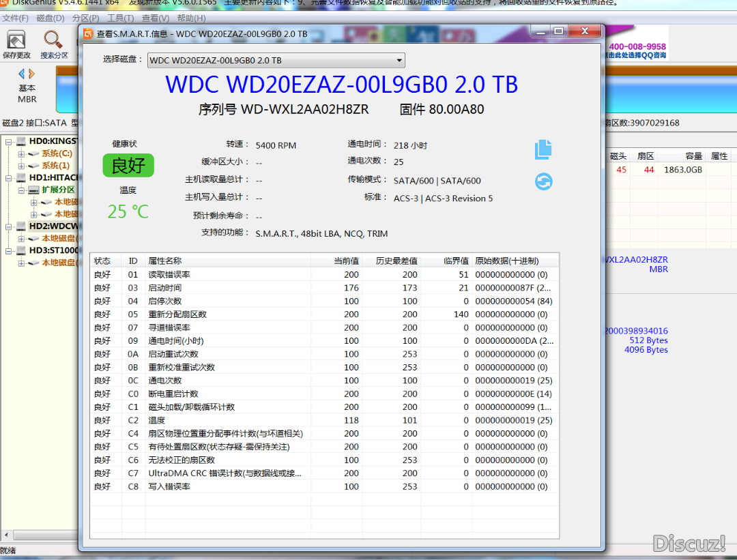Screen dimensions: 737x560
Task: Click the 1863.0GB capacity cell
Action: pyautogui.click(x=683, y=170)
